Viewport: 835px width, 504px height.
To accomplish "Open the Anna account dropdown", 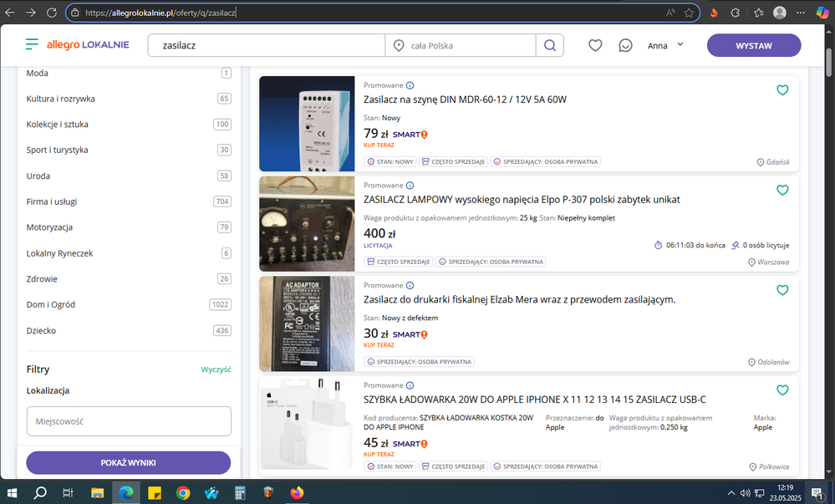I will (x=665, y=45).
